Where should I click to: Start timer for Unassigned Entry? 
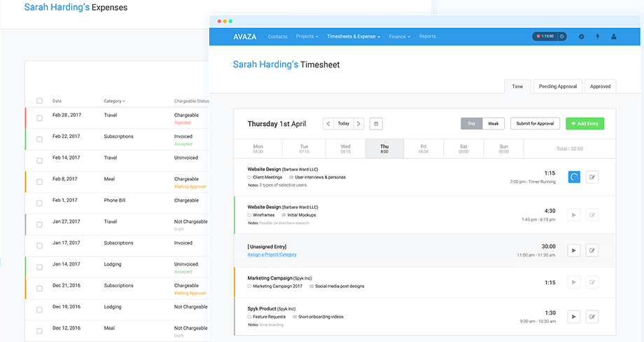(574, 250)
